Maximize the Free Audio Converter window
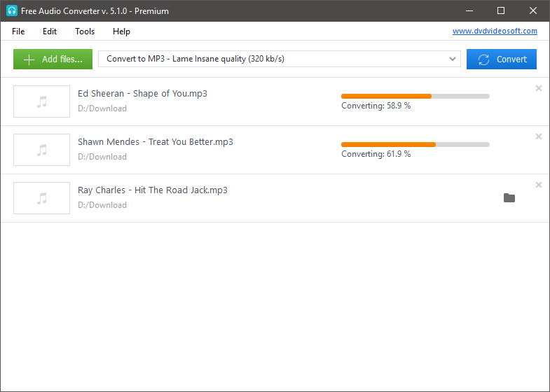Viewport: 550px width, 392px height. point(501,11)
